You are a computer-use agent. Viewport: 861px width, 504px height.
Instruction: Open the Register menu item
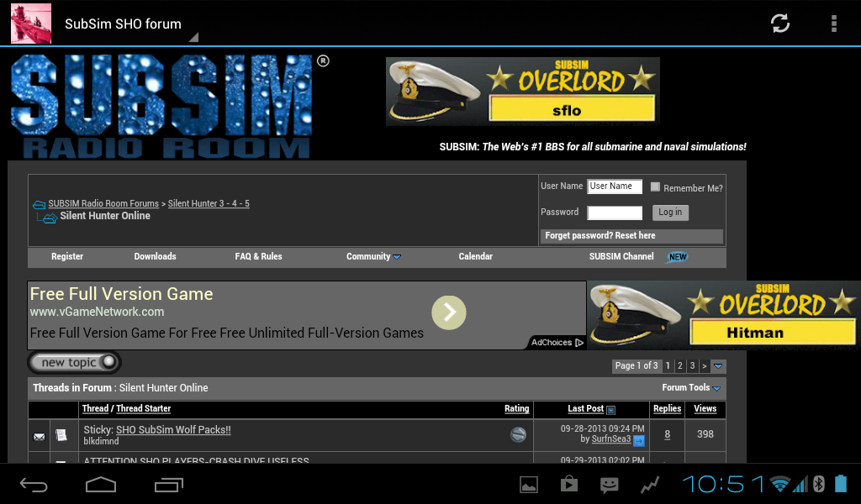tap(67, 256)
